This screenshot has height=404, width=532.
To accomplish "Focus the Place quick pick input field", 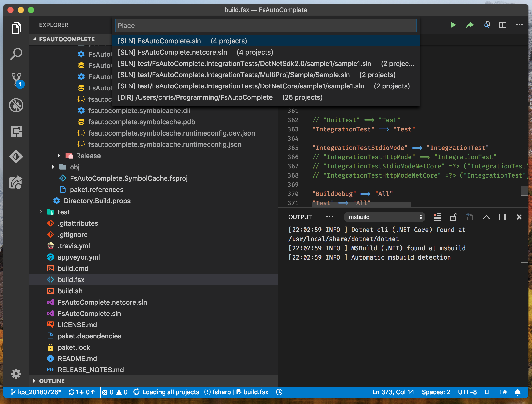I will [266, 25].
